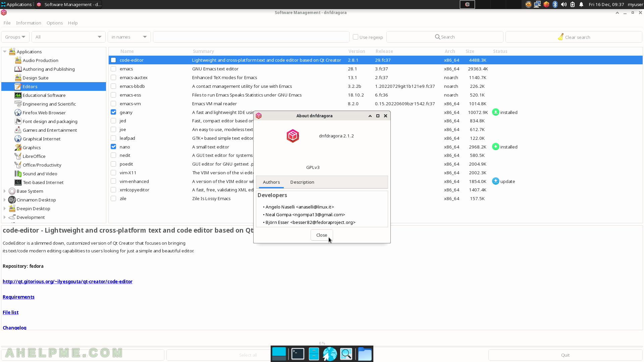
Task: Open the file search dock icon
Action: pyautogui.click(x=346, y=354)
